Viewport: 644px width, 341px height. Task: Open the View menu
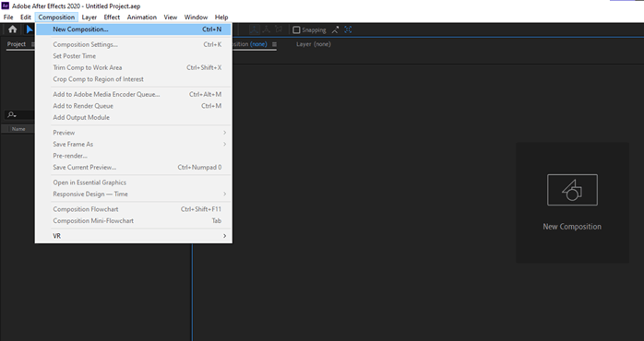click(171, 18)
